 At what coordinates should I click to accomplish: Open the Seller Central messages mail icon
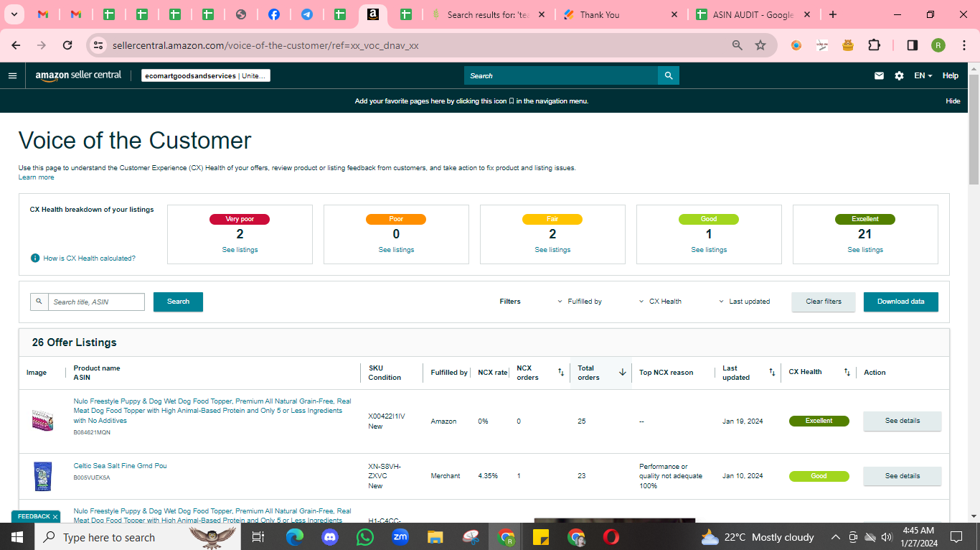pos(879,75)
